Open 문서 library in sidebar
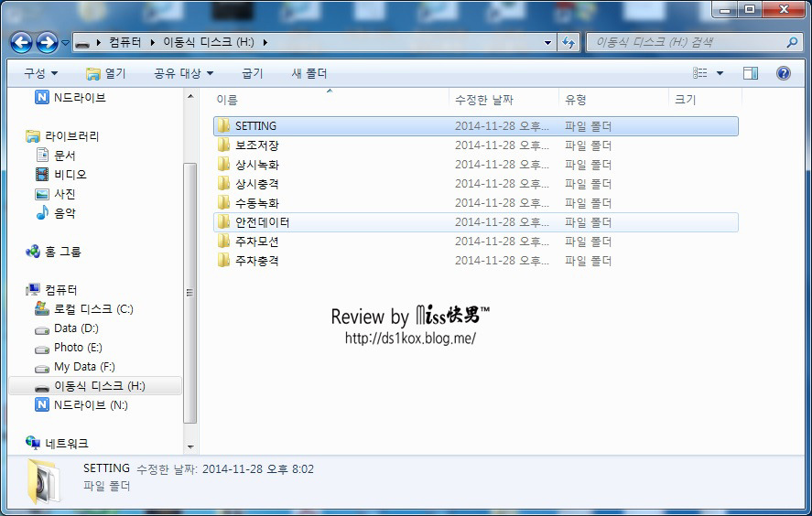The width and height of the screenshot is (812, 516). (56, 156)
